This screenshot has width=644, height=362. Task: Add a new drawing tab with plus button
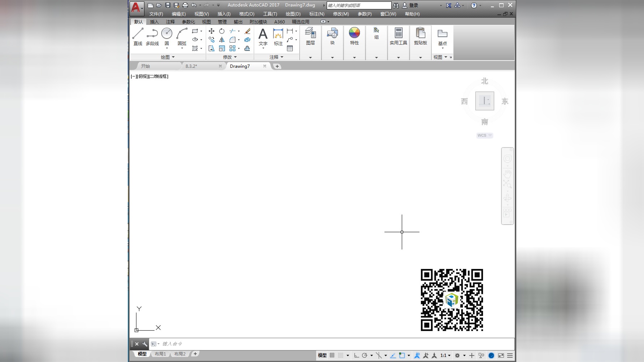click(x=277, y=66)
